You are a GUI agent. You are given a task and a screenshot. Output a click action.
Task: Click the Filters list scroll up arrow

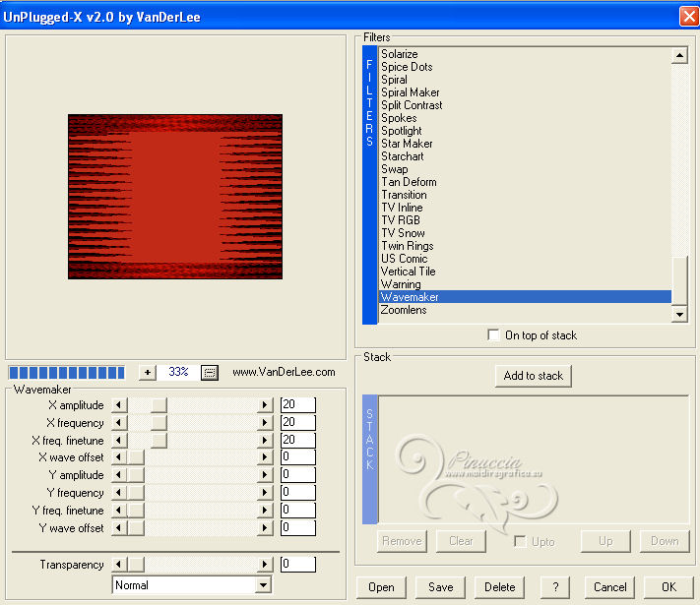pos(679,55)
